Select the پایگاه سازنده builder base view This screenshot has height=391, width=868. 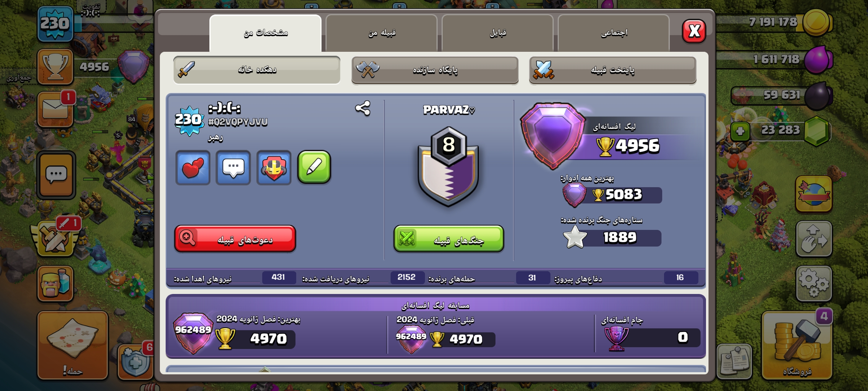[435, 70]
